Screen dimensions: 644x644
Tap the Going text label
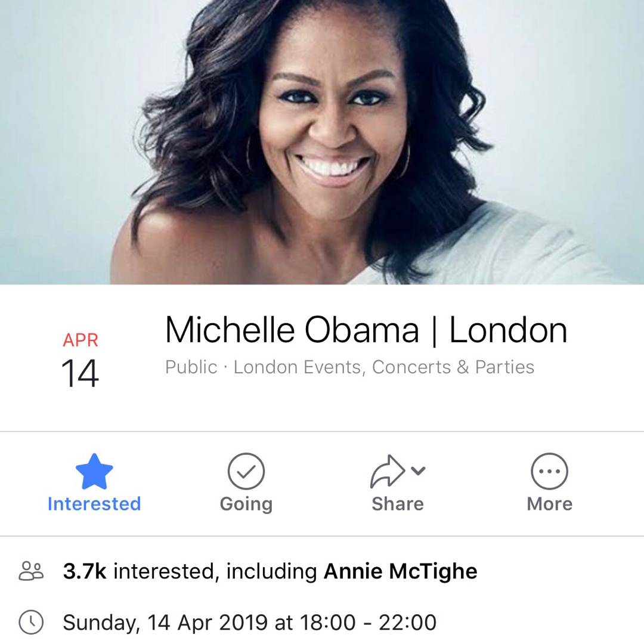246,505
